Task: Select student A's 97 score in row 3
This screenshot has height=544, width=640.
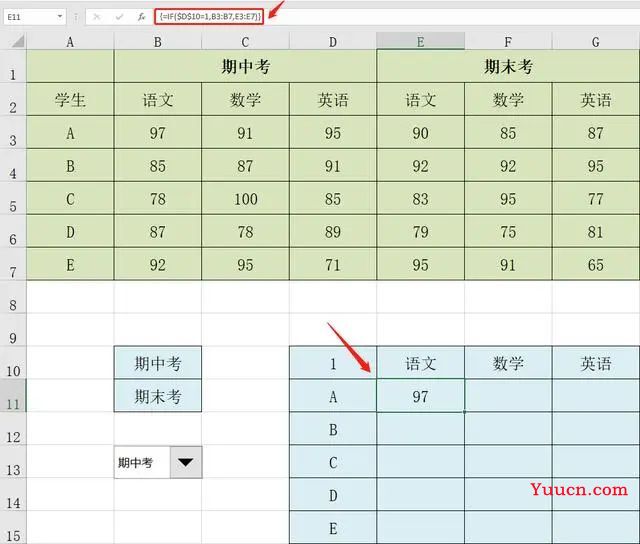Action: click(x=158, y=133)
